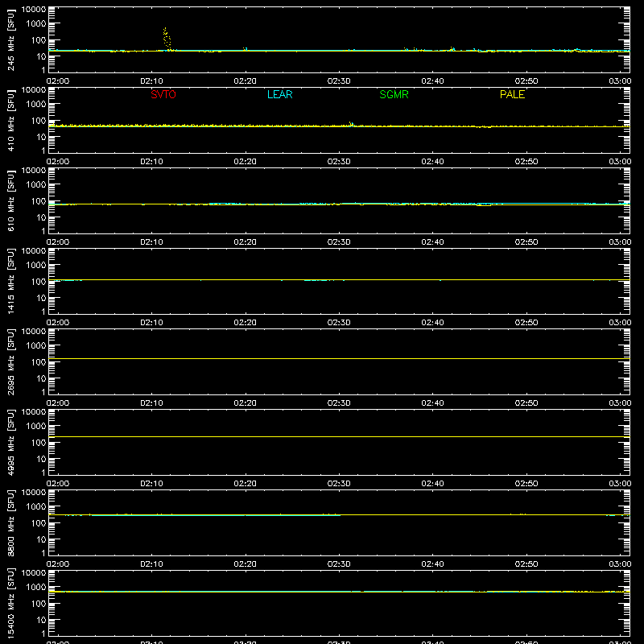Click the green SGMR station legend label
The image size is (644, 644).
(x=394, y=94)
